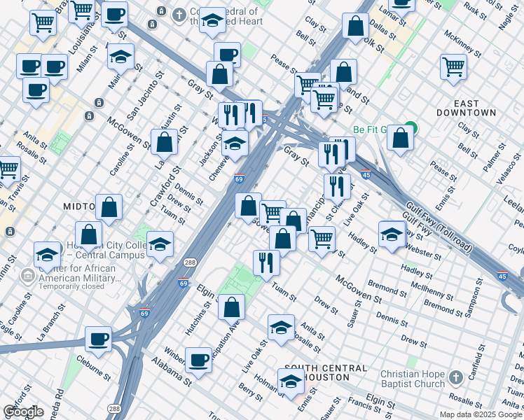Click the shopping bag near Dallas St
The width and height of the screenshot is (524, 420).
[x=356, y=27]
